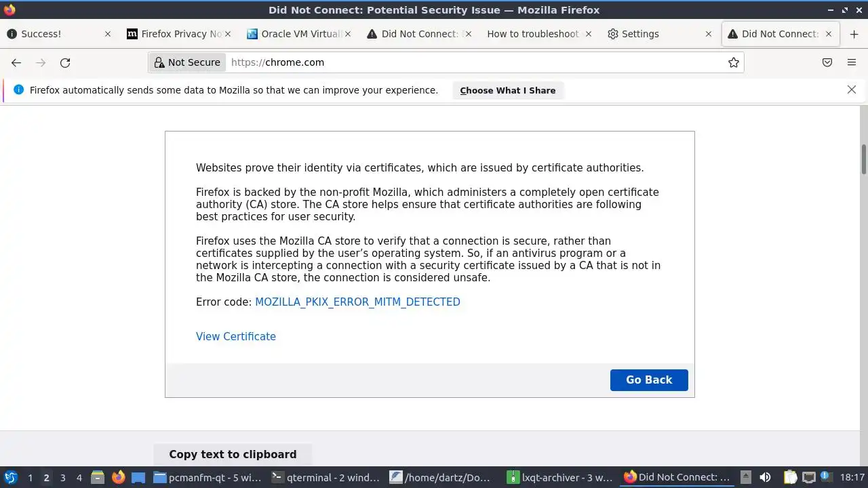This screenshot has width=868, height=488.
Task: Open the removable media tray icon
Action: [x=746, y=477]
